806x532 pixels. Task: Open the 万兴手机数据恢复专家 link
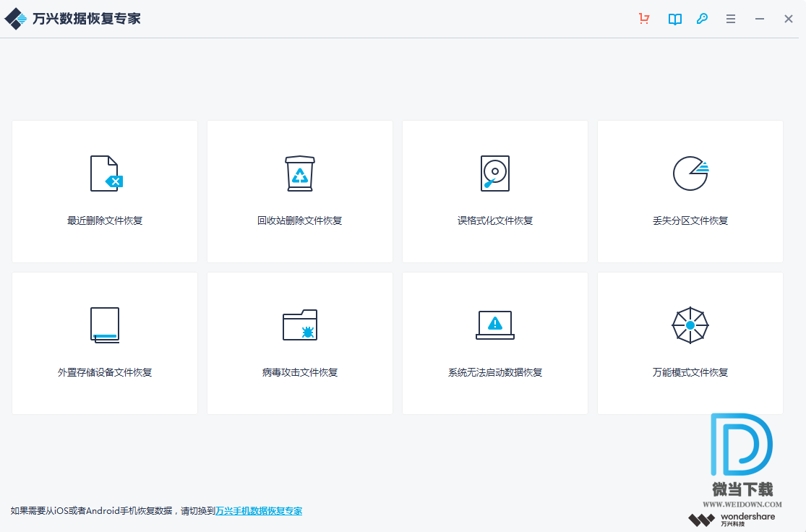pos(259,511)
